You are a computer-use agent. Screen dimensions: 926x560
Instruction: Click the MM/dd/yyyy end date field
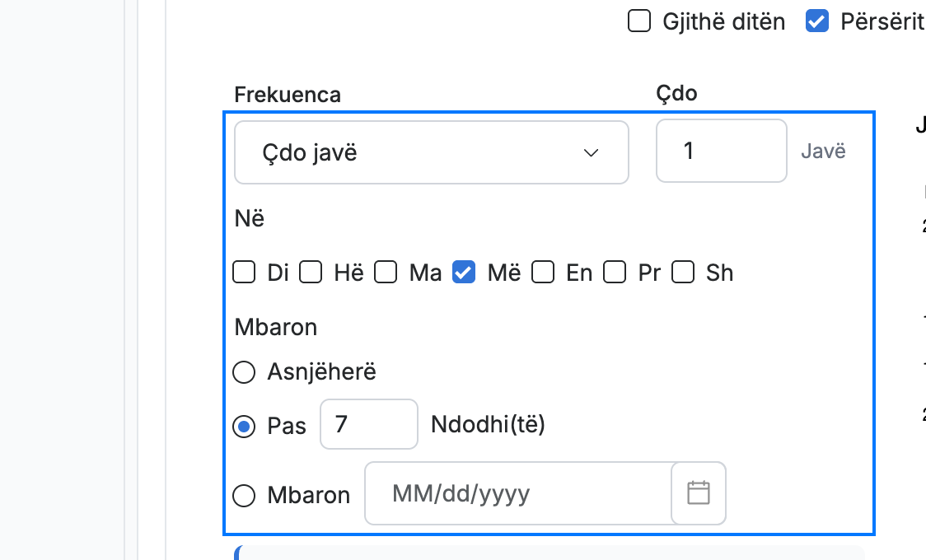[x=518, y=493]
